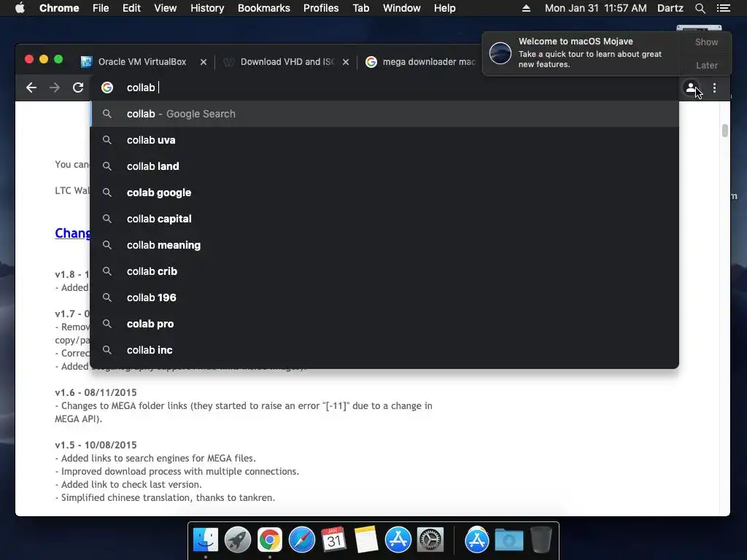Open the File menu
Screen dimensions: 747x560
pyautogui.click(x=101, y=8)
